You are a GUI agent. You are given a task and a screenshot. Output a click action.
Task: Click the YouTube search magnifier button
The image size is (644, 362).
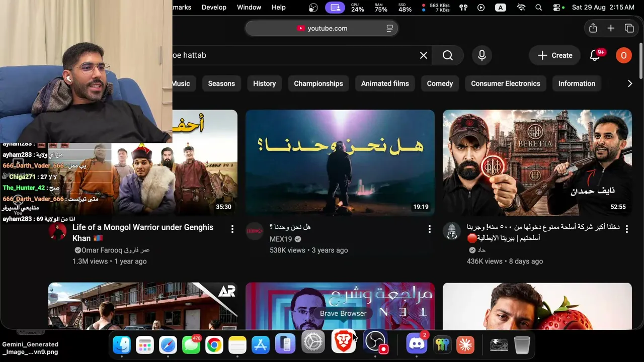(448, 55)
